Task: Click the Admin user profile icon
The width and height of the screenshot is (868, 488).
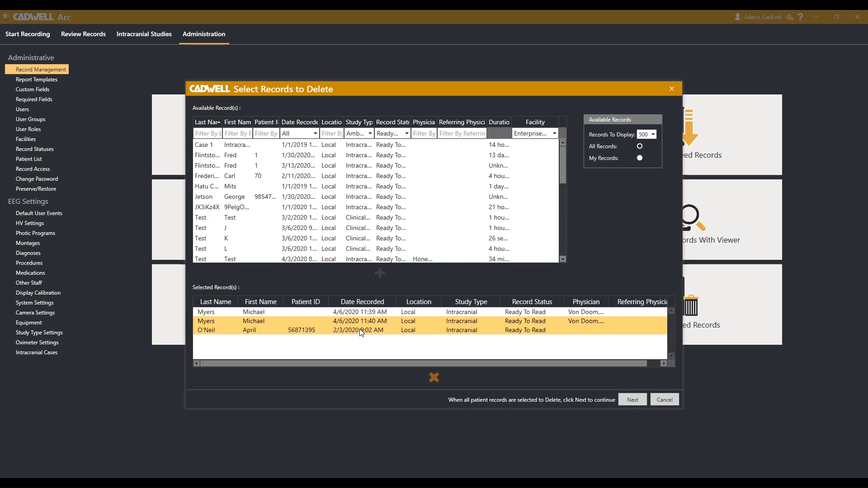Action: (738, 17)
